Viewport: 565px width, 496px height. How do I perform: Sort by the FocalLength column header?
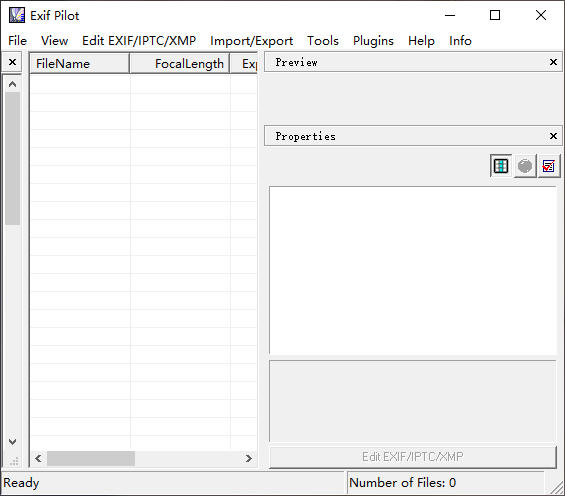179,64
